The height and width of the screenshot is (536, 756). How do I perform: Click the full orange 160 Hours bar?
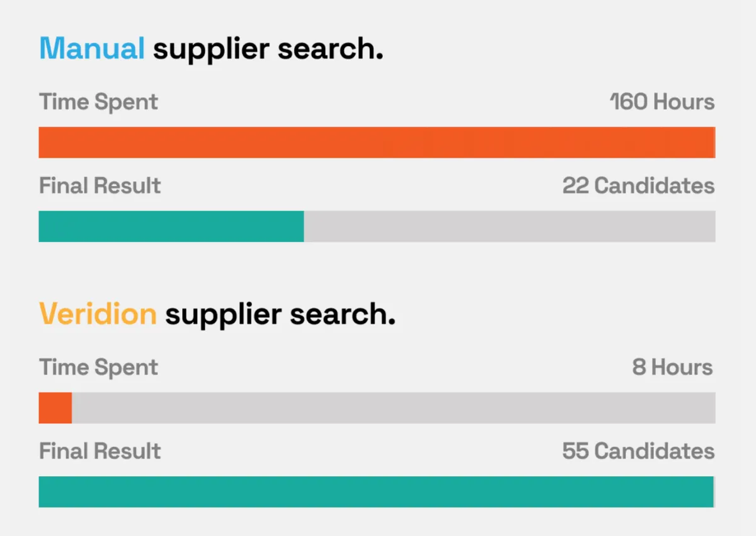[x=377, y=143]
